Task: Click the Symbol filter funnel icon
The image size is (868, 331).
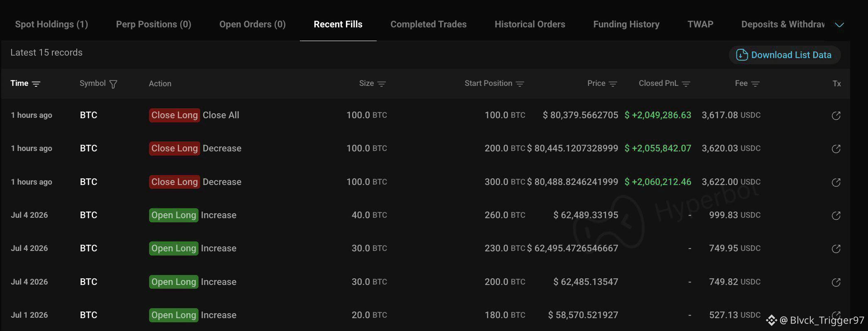Action: [113, 84]
